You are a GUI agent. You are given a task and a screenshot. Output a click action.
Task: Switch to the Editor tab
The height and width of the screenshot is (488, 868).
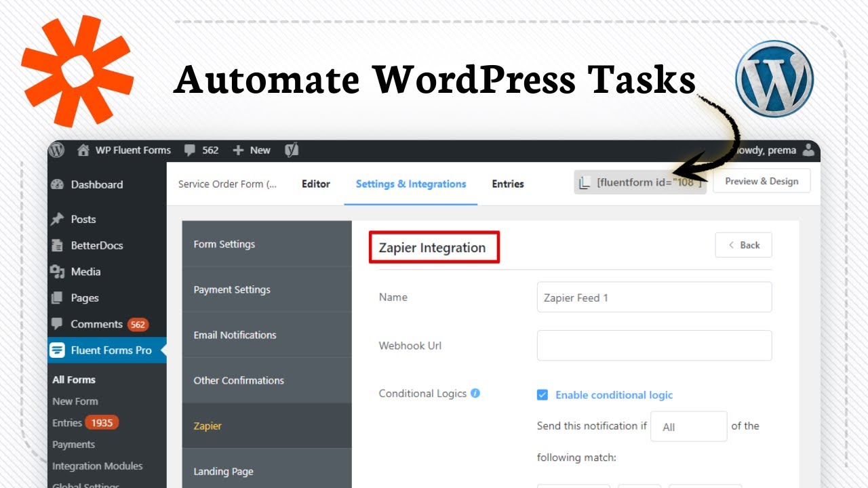316,184
